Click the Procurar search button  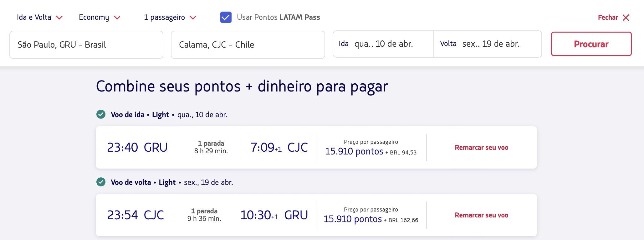pos(591,44)
